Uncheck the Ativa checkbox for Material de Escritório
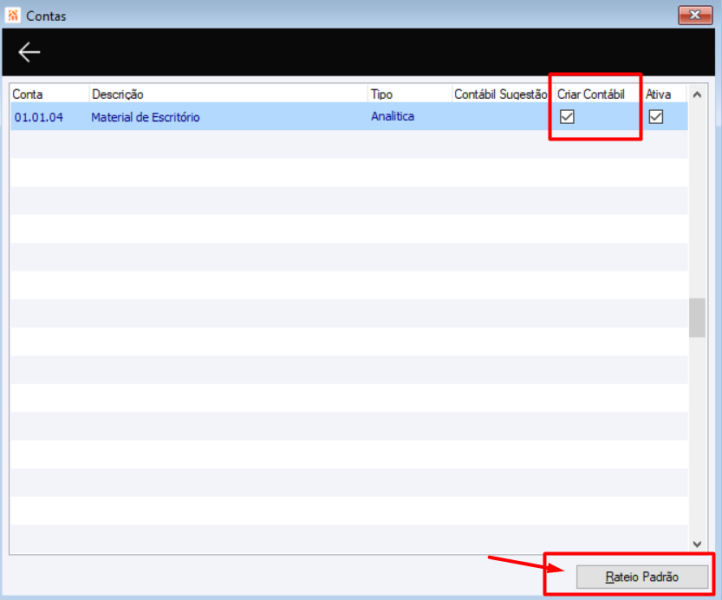Screen dimensions: 722x600 pyautogui.click(x=656, y=117)
